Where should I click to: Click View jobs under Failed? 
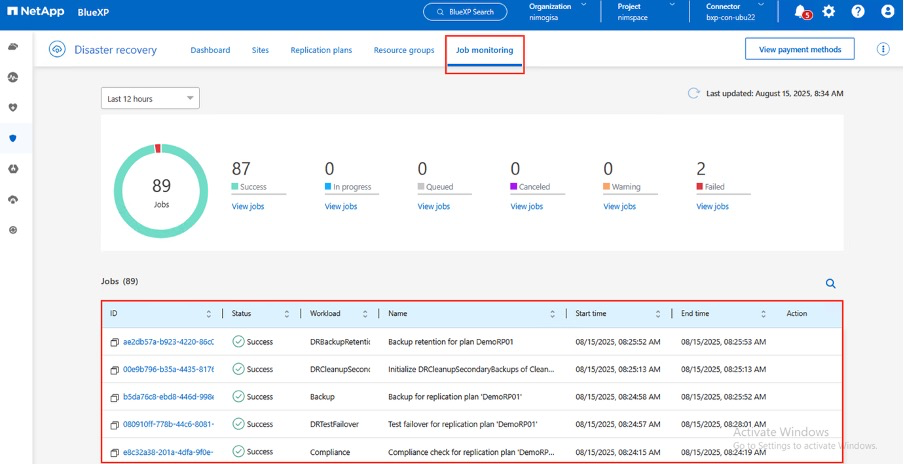click(x=712, y=206)
